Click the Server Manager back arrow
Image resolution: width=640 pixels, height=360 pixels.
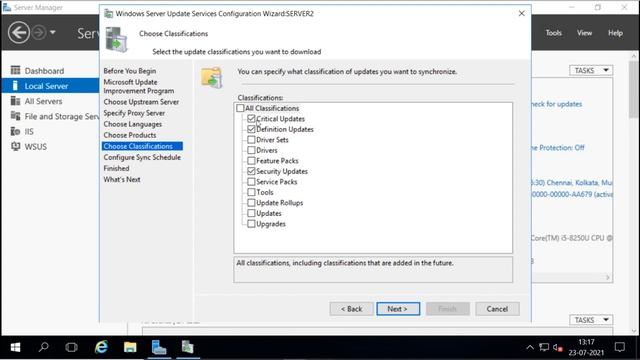tap(19, 32)
